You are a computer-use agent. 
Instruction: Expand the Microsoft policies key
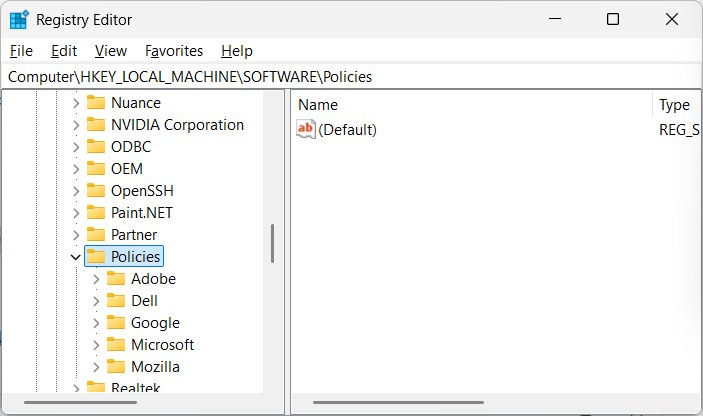click(x=96, y=345)
